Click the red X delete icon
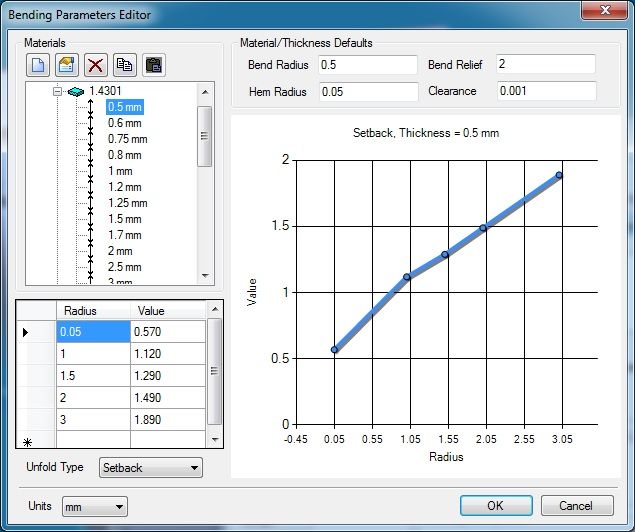 (96, 66)
